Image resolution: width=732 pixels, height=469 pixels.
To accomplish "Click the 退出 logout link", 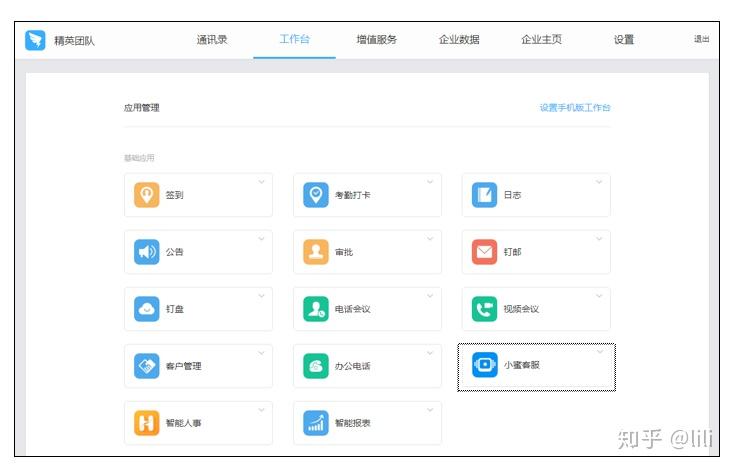I will click(701, 39).
